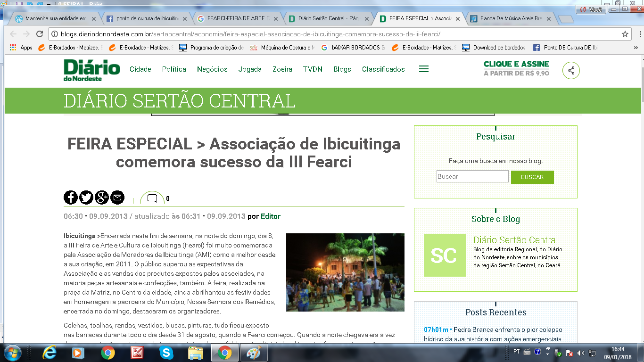
Task: Send article by email icon
Action: pos(117,197)
